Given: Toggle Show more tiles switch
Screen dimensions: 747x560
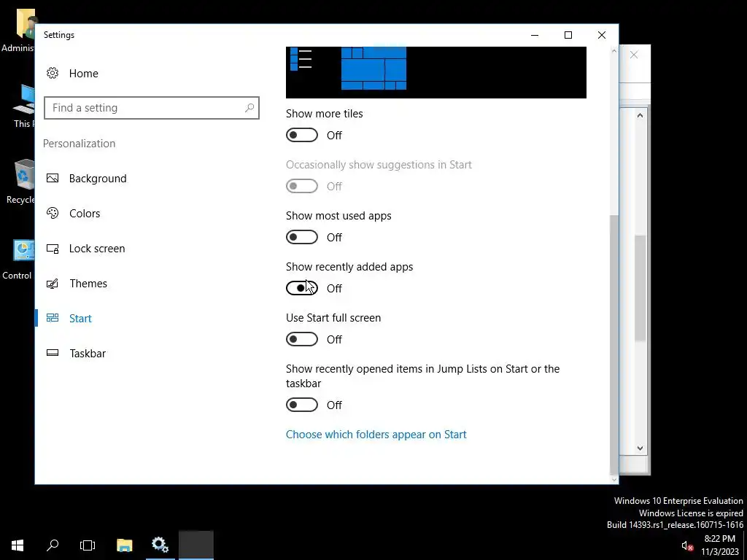Looking at the screenshot, I should [x=301, y=135].
